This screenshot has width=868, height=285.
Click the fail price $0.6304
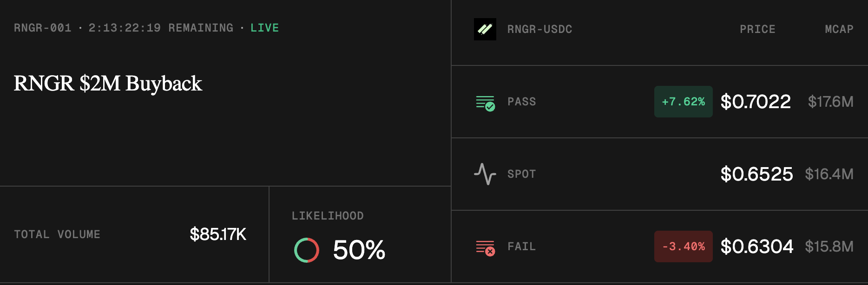[x=756, y=246]
